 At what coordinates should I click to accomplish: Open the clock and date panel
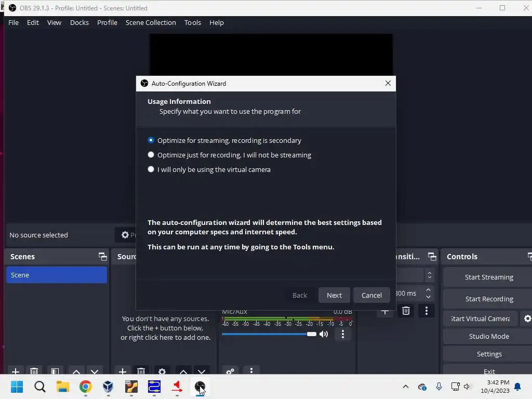pyautogui.click(x=495, y=387)
